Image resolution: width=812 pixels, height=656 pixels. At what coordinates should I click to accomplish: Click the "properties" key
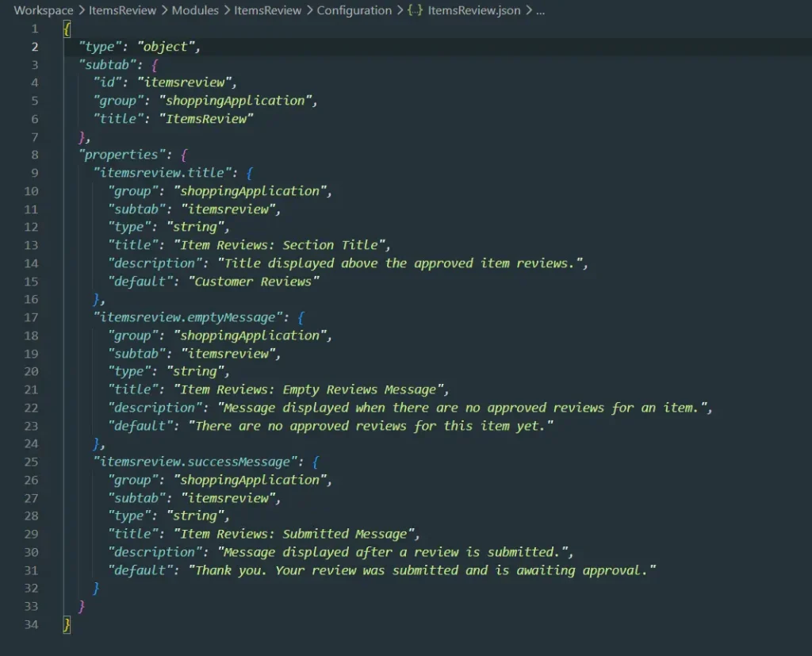coord(121,155)
